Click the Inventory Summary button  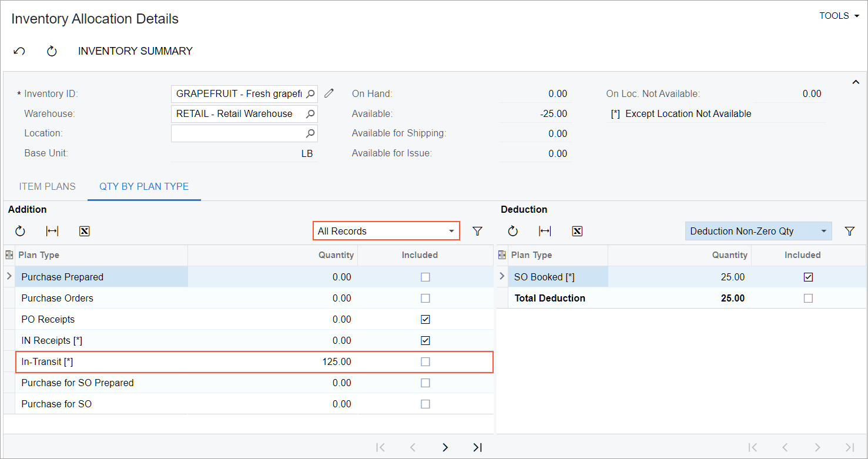pos(135,51)
